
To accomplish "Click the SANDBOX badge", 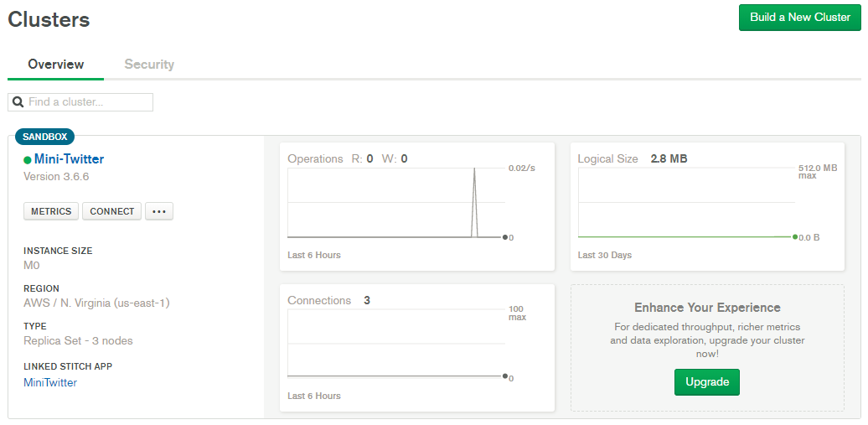I will (x=45, y=137).
